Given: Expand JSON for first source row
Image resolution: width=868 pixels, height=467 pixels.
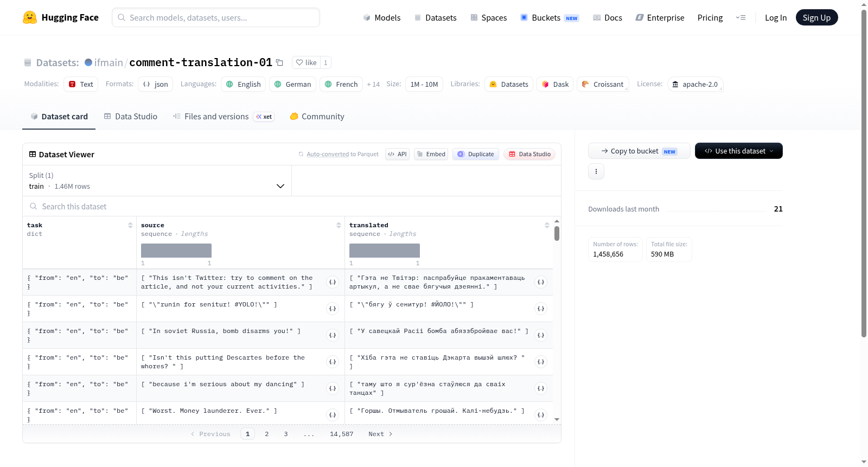Looking at the screenshot, I should (x=333, y=282).
